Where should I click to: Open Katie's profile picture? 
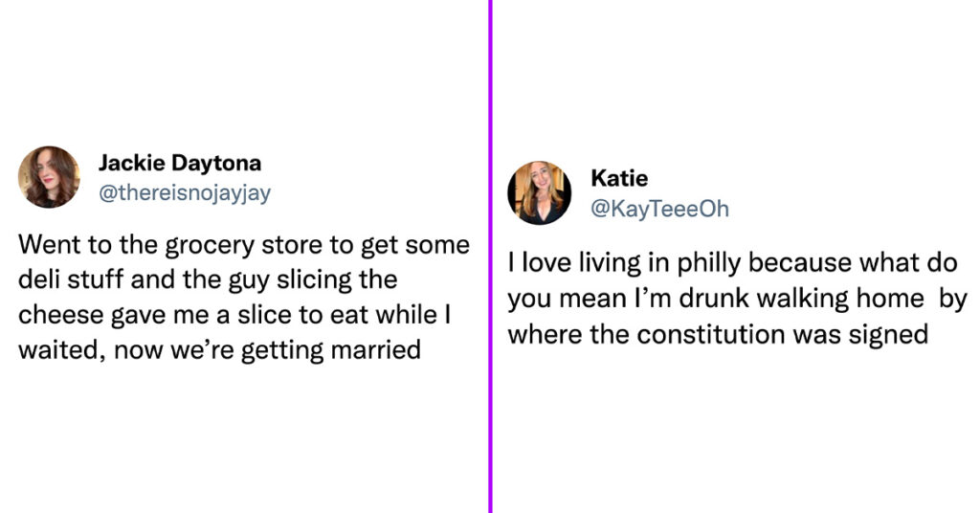pyautogui.click(x=540, y=193)
